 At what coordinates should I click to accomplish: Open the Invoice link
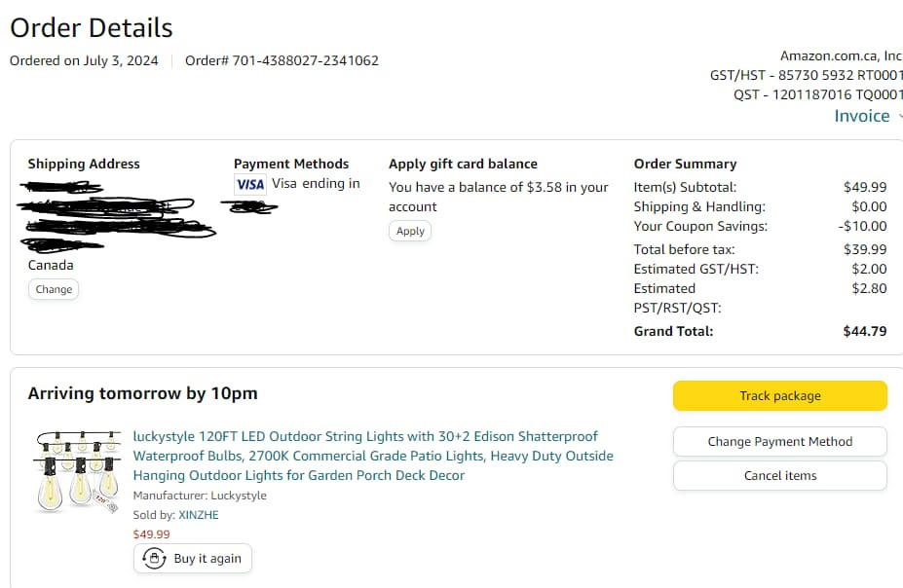click(861, 116)
